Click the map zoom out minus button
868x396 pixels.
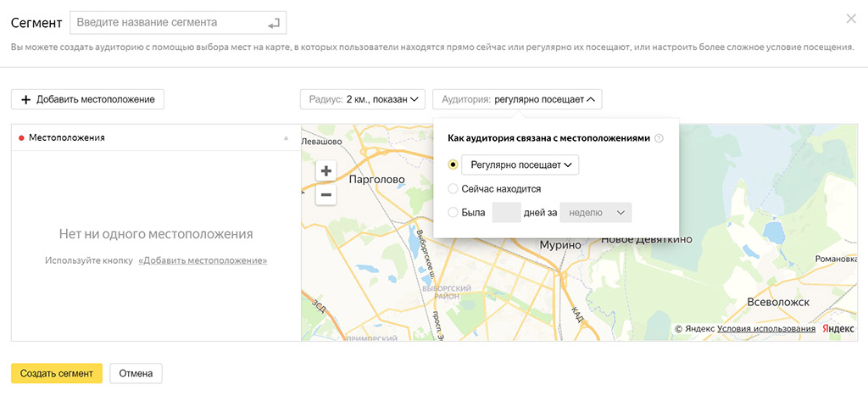[325, 195]
